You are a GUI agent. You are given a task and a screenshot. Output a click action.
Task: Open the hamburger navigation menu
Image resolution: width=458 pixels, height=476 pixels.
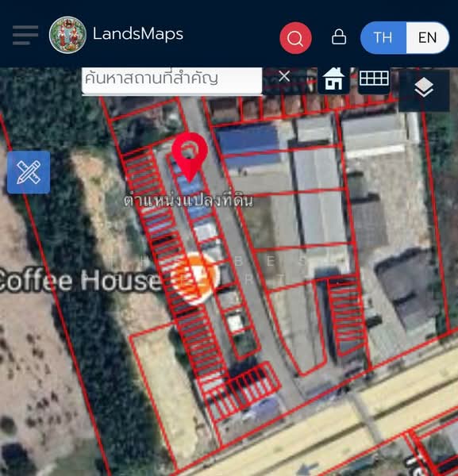coord(25,35)
